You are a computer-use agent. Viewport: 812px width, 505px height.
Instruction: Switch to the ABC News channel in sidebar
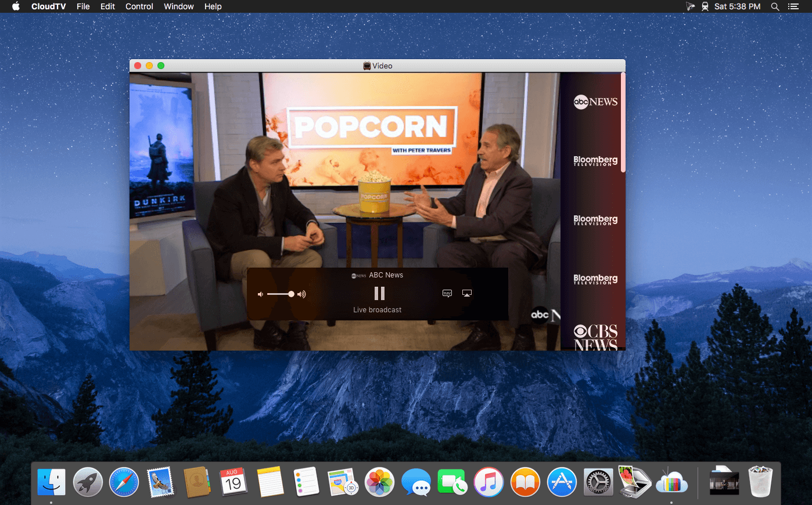(595, 102)
